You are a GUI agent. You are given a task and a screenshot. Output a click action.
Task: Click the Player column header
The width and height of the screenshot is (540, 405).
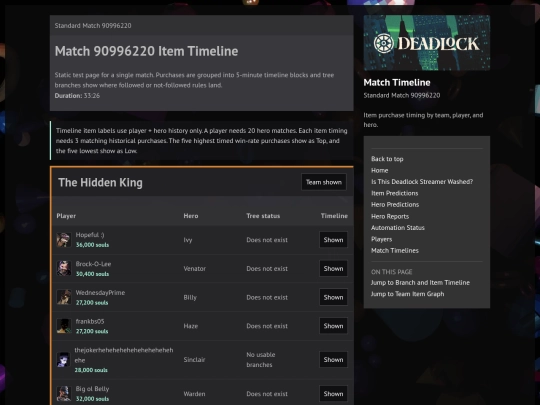coord(66,216)
